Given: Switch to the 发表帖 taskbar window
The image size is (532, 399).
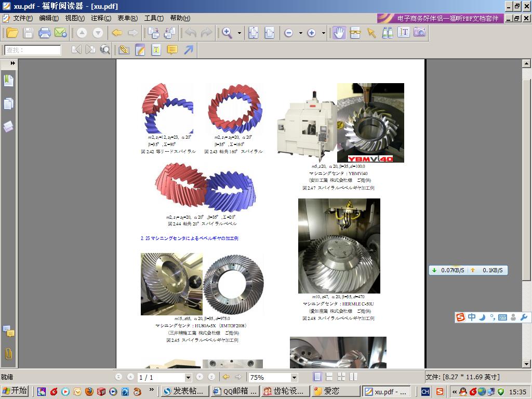Looking at the screenshot, I should click(184, 391).
